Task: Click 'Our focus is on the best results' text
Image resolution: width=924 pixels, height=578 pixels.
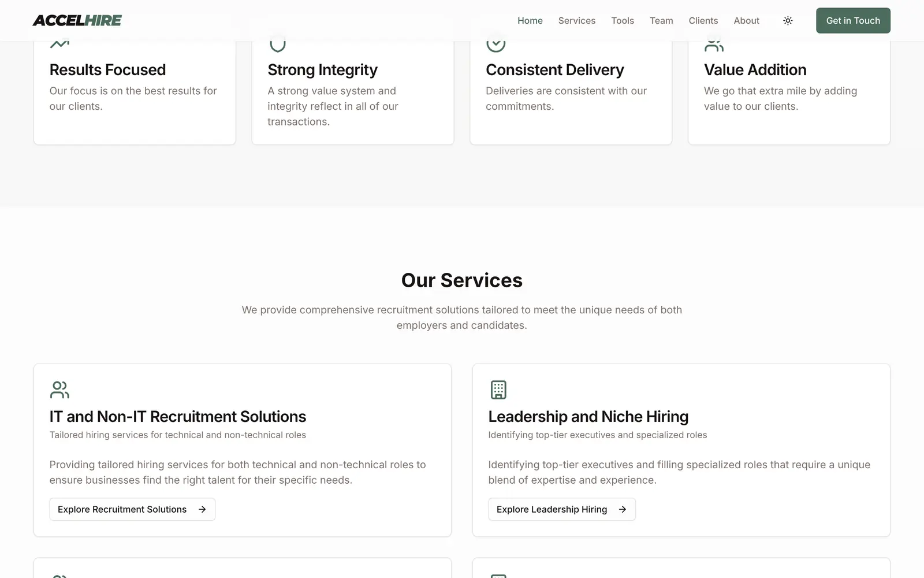Action: (x=133, y=98)
